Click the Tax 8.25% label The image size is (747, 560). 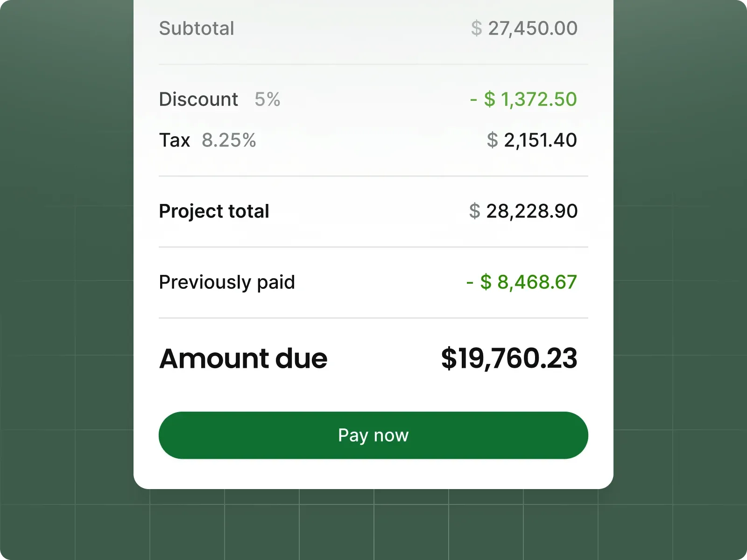coord(175,140)
